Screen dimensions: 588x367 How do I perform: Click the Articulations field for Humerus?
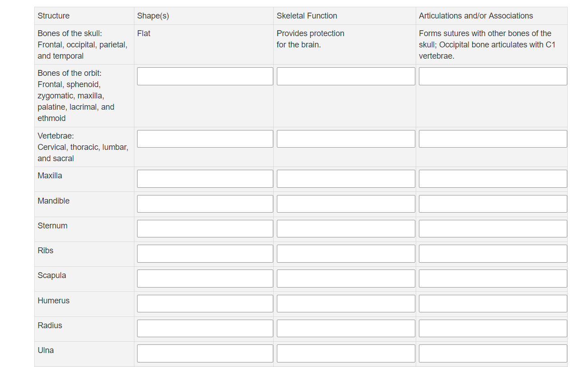point(493,303)
